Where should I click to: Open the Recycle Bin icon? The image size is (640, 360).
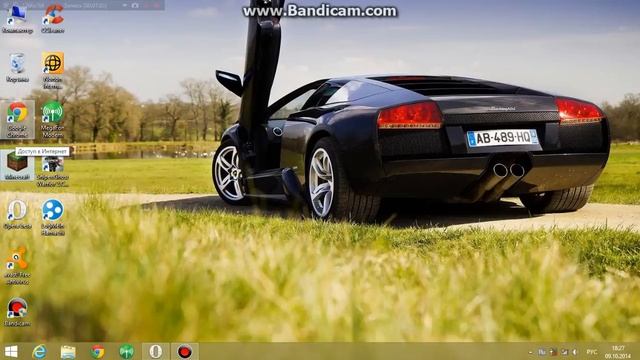(17, 67)
